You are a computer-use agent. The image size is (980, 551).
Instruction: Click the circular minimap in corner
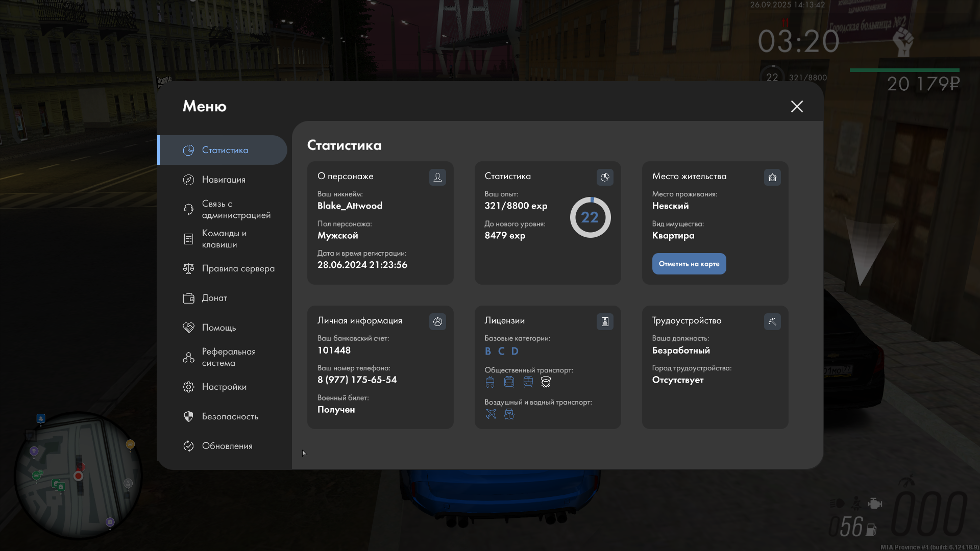click(78, 475)
